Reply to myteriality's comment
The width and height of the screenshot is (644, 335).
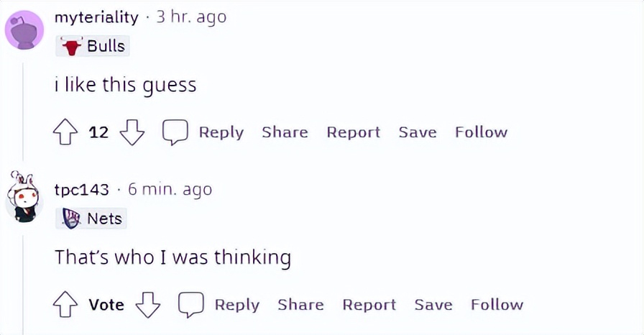click(221, 132)
